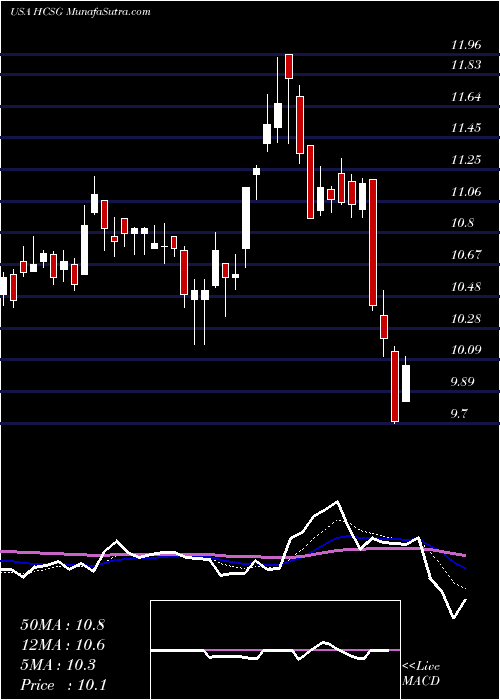Click the 9.89 price axis label

(463, 382)
